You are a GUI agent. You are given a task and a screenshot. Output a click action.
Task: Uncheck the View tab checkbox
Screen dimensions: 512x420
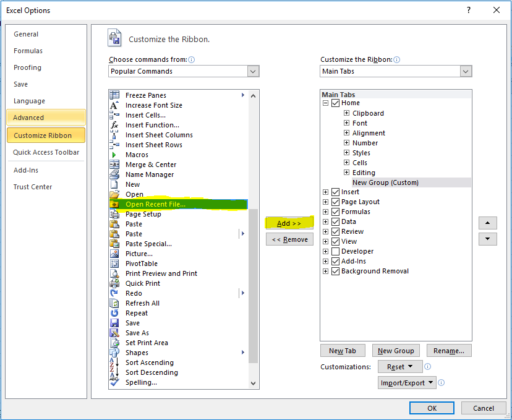pyautogui.click(x=335, y=241)
